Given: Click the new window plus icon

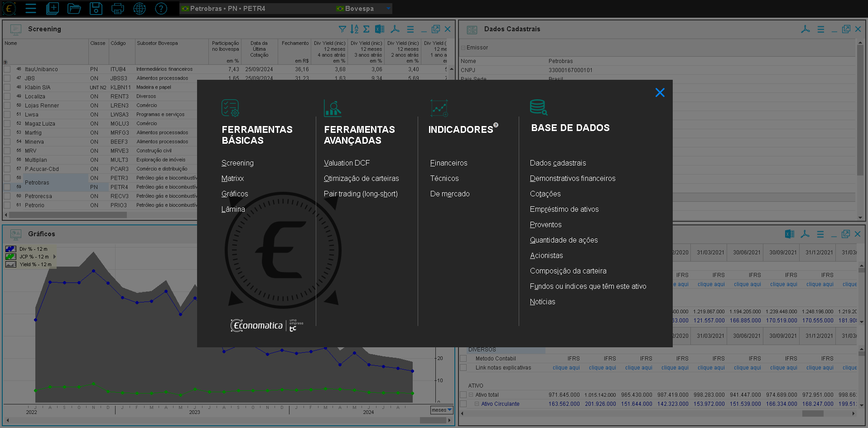Looking at the screenshot, I should [x=53, y=8].
